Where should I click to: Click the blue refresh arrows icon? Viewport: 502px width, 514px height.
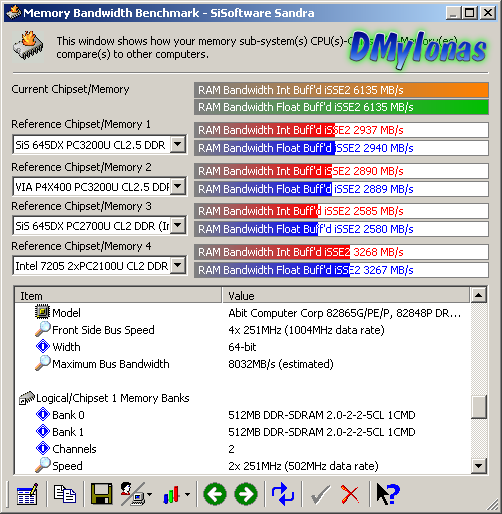pyautogui.click(x=283, y=494)
